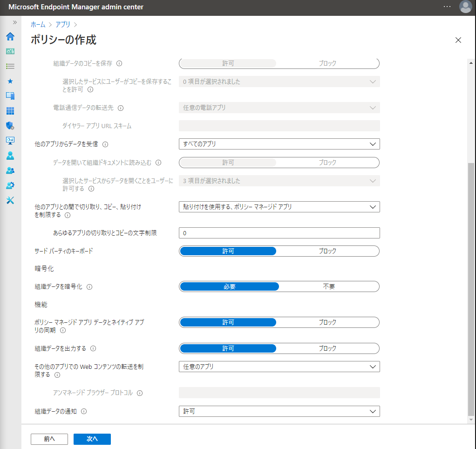Set データを開いて組織ドキュメントに読み込む to ブロック

tap(327, 163)
